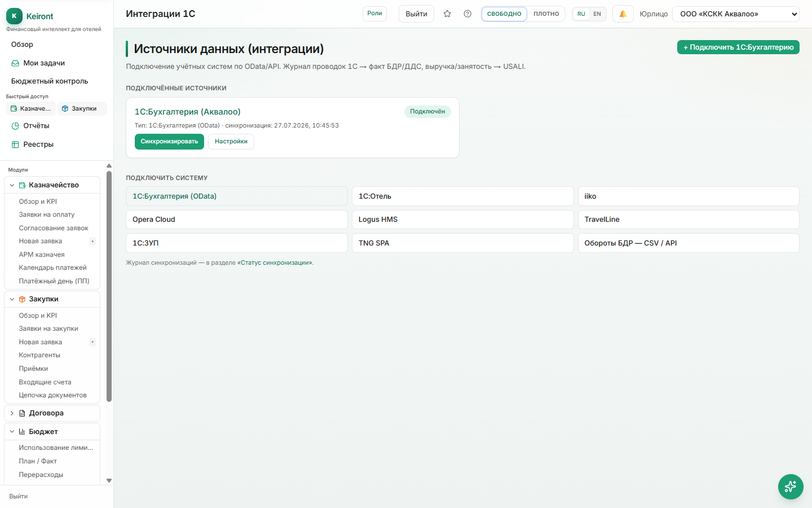Viewport: 812px width, 508px height.
Task: Click the sidebar scrollbar down arrow
Action: pyautogui.click(x=109, y=481)
